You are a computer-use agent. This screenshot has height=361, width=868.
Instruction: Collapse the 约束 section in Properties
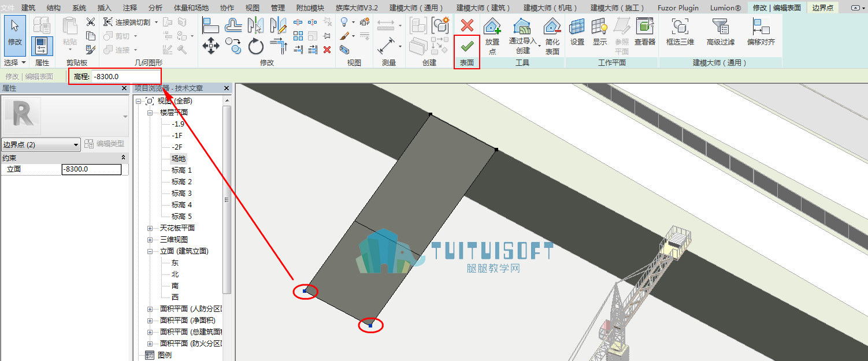pyautogui.click(x=123, y=158)
